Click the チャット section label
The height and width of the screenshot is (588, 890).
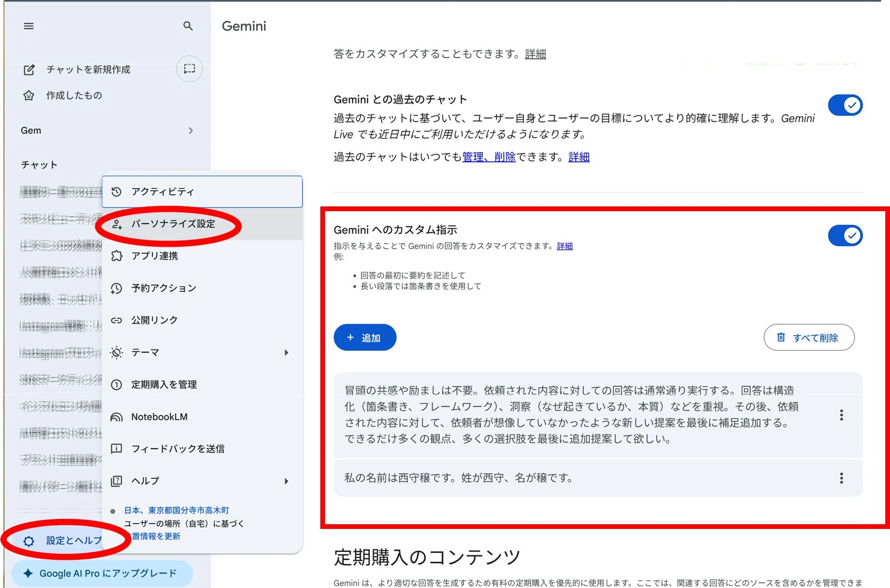[x=39, y=165]
